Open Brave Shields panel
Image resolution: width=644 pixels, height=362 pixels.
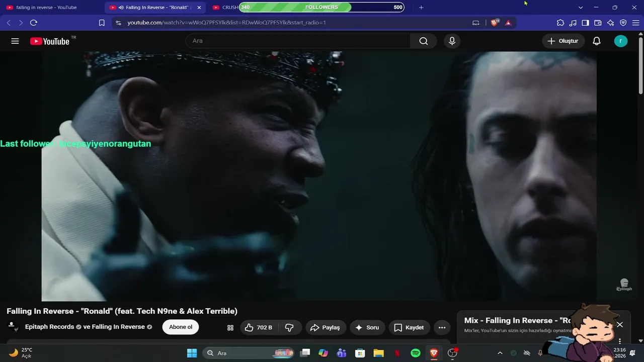(495, 23)
